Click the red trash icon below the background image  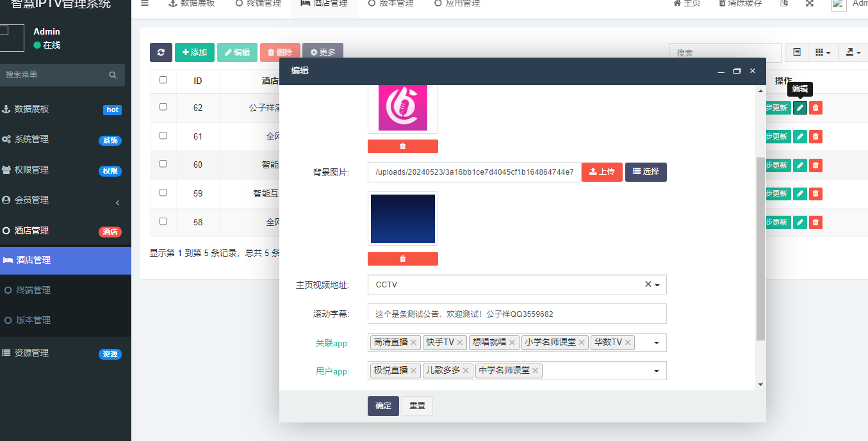402,259
